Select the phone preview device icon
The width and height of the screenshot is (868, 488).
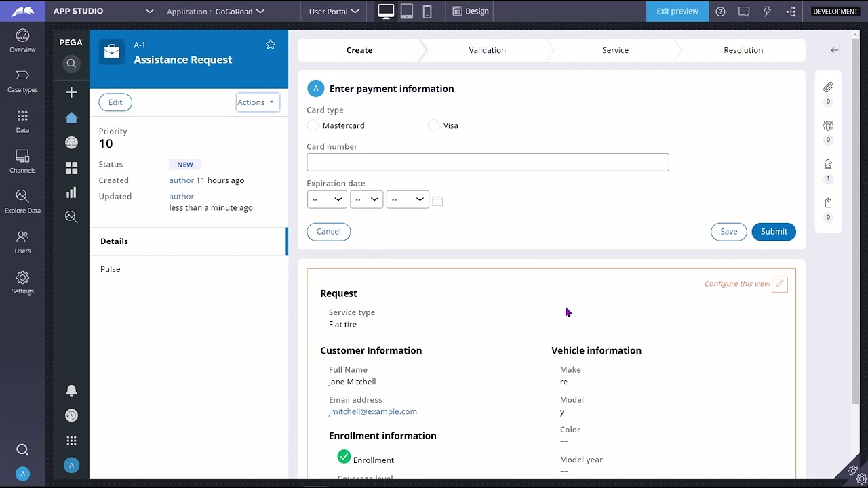(427, 11)
